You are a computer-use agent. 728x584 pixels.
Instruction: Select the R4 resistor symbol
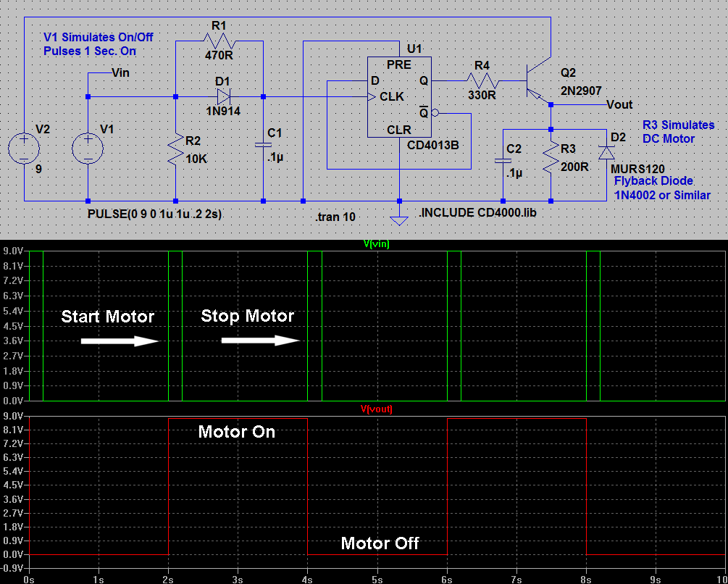click(483, 80)
